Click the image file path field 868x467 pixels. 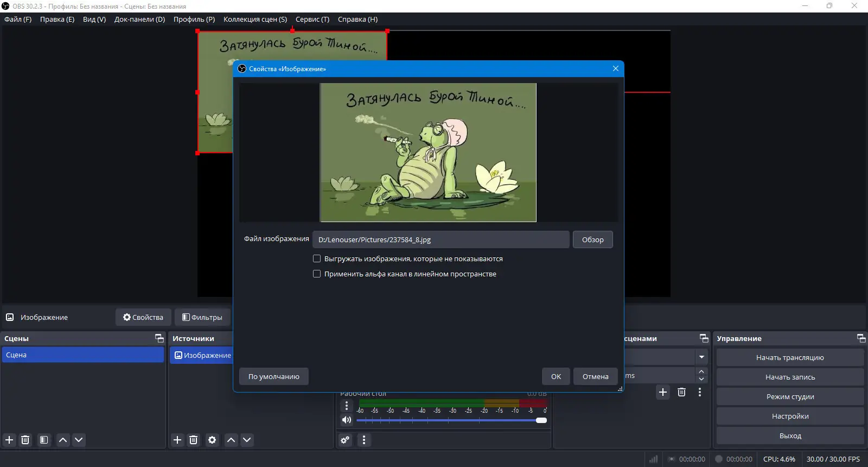(x=441, y=239)
